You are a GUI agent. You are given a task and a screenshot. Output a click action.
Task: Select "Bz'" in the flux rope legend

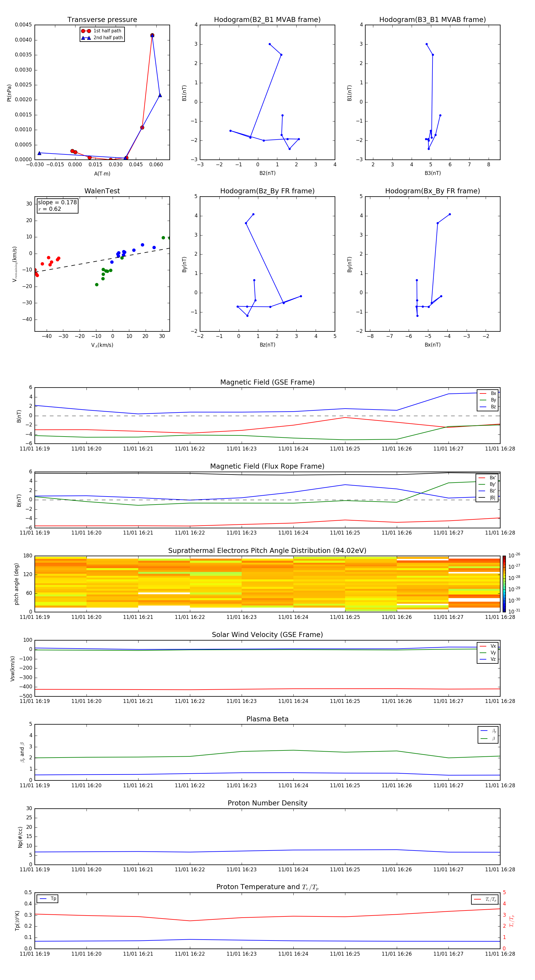click(x=487, y=491)
